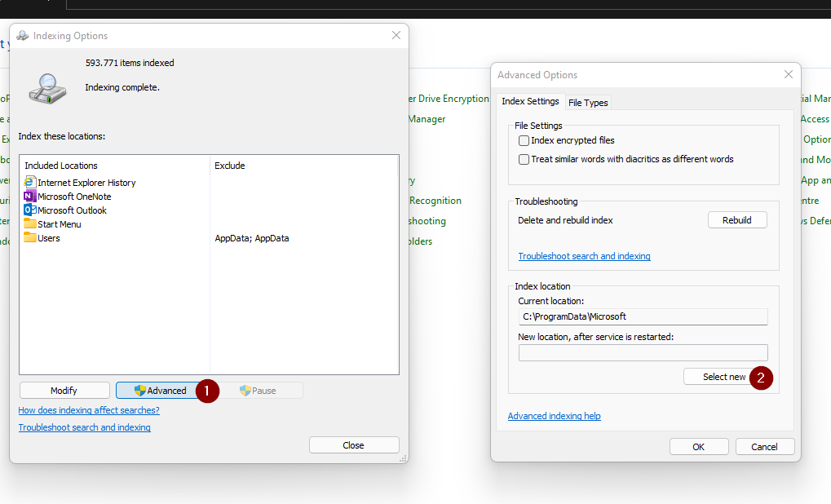Open the Advanced button with shield
The height and width of the screenshot is (504, 831).
point(160,391)
